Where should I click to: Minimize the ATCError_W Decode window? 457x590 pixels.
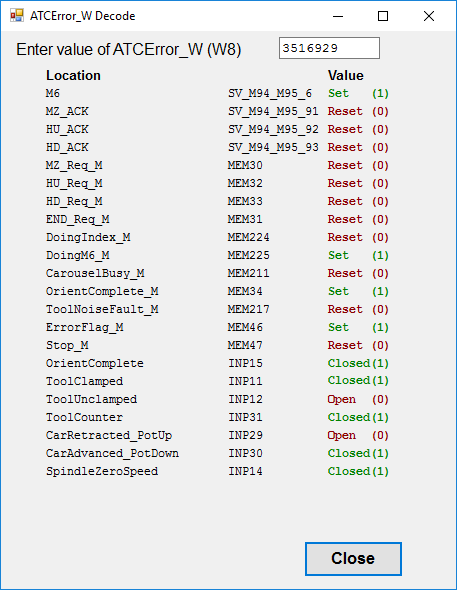click(x=338, y=16)
